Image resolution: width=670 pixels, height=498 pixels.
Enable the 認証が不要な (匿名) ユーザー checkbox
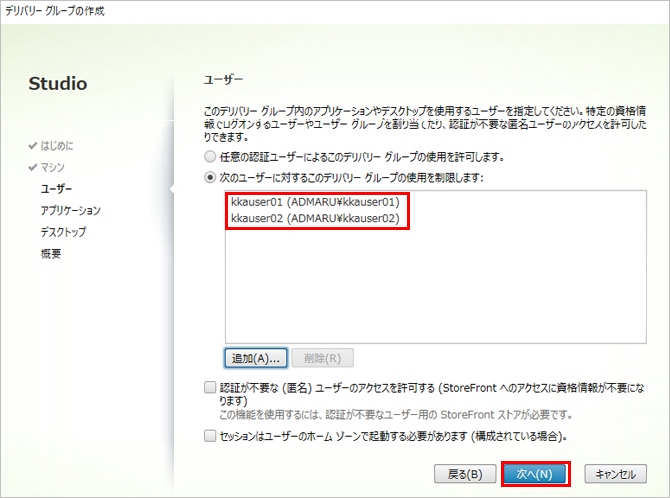[209, 387]
